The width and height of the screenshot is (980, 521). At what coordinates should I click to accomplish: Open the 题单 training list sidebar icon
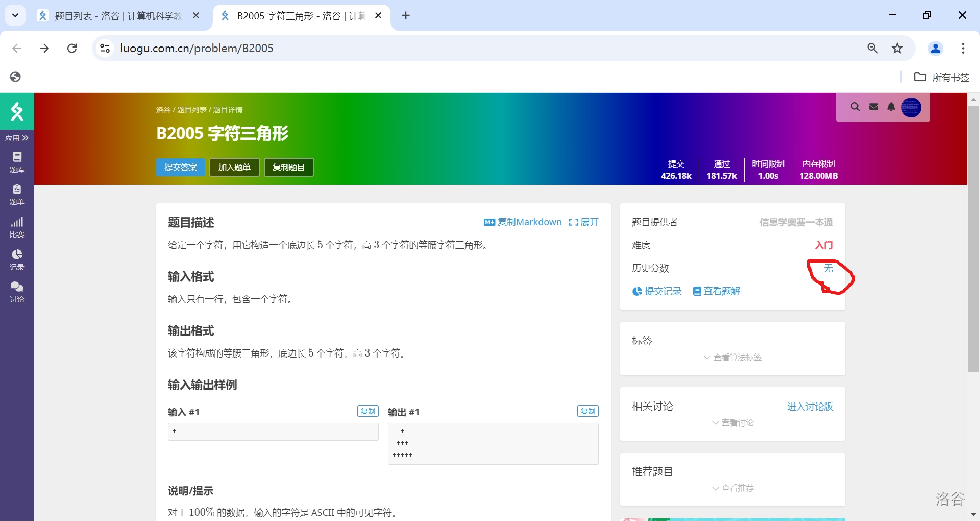click(x=17, y=194)
